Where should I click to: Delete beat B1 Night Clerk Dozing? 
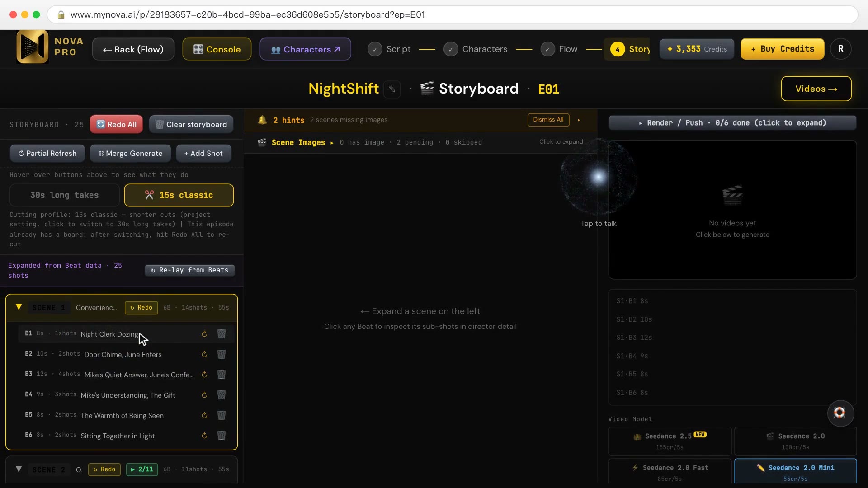(x=222, y=334)
